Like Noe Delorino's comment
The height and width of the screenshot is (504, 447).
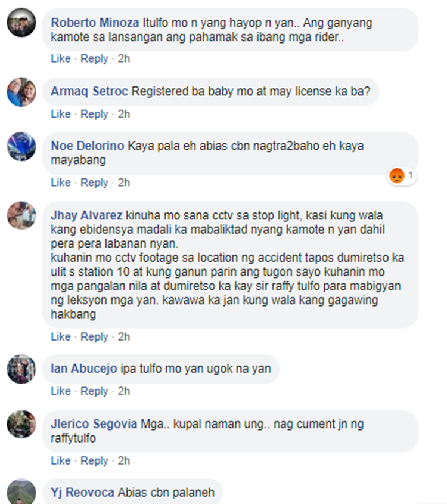click(x=61, y=183)
